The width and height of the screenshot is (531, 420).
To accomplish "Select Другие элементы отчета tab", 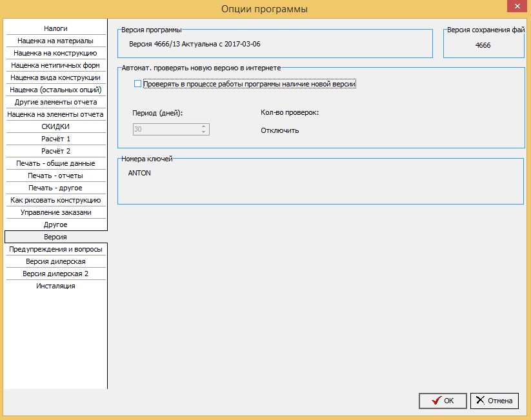I will (x=55, y=102).
